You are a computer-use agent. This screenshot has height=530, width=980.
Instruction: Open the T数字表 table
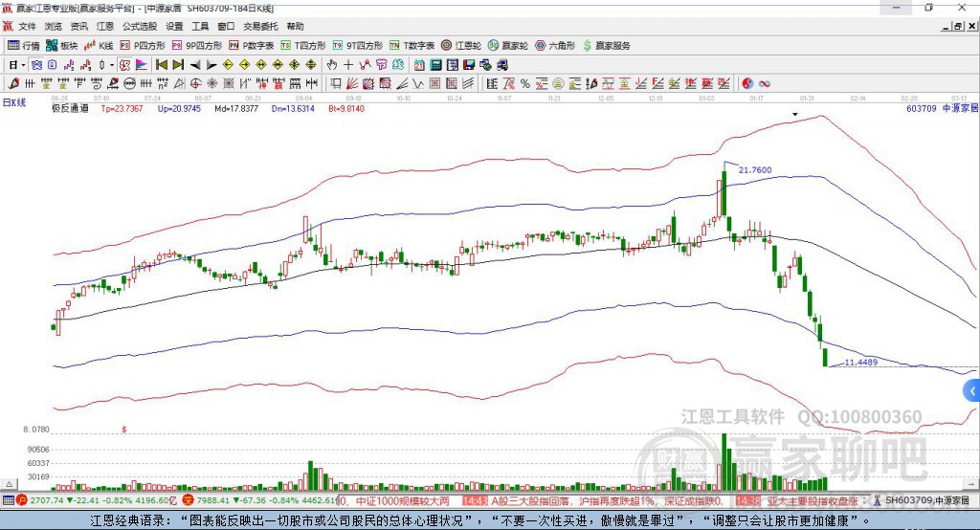coord(412,46)
